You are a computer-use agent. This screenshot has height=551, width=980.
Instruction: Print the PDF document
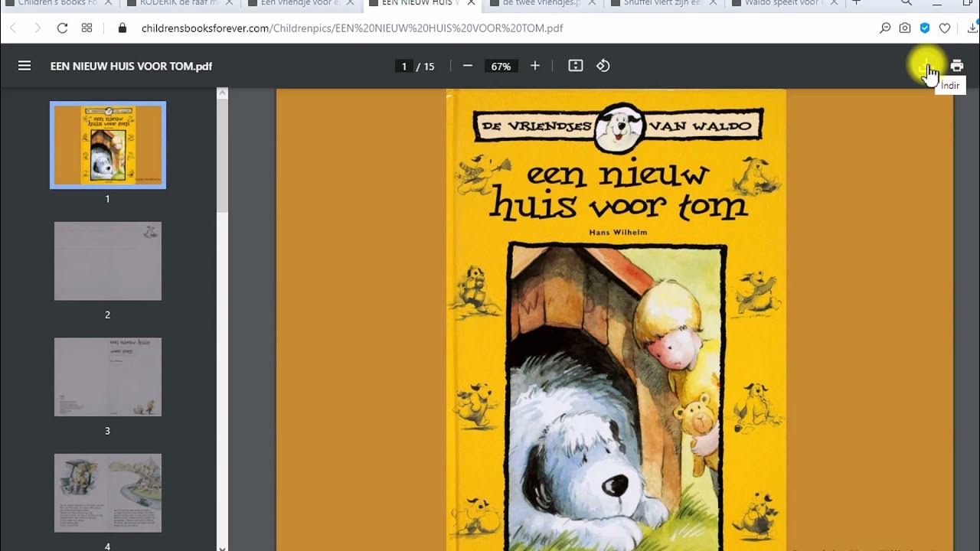click(957, 66)
